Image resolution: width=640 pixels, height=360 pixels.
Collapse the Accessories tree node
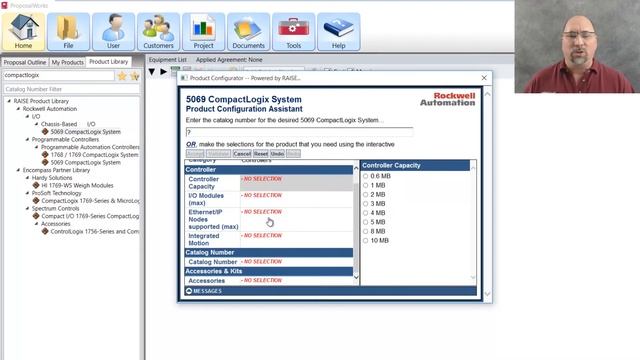[37, 224]
